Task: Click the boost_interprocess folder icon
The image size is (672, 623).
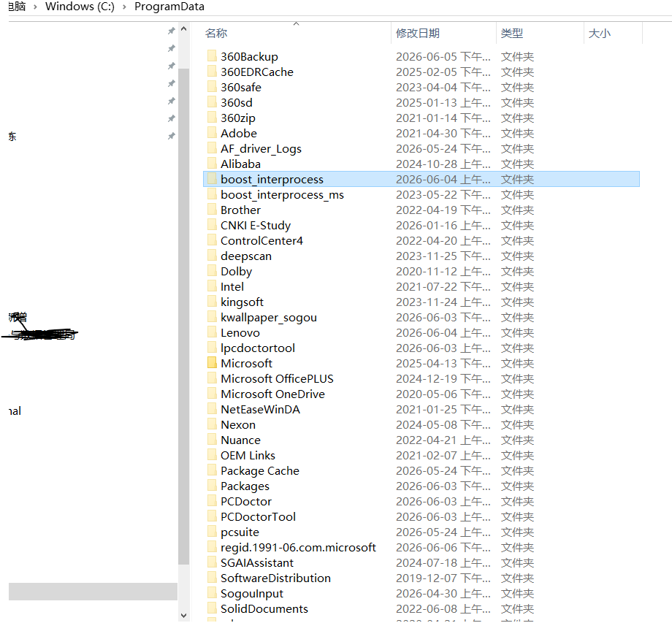Action: (212, 179)
